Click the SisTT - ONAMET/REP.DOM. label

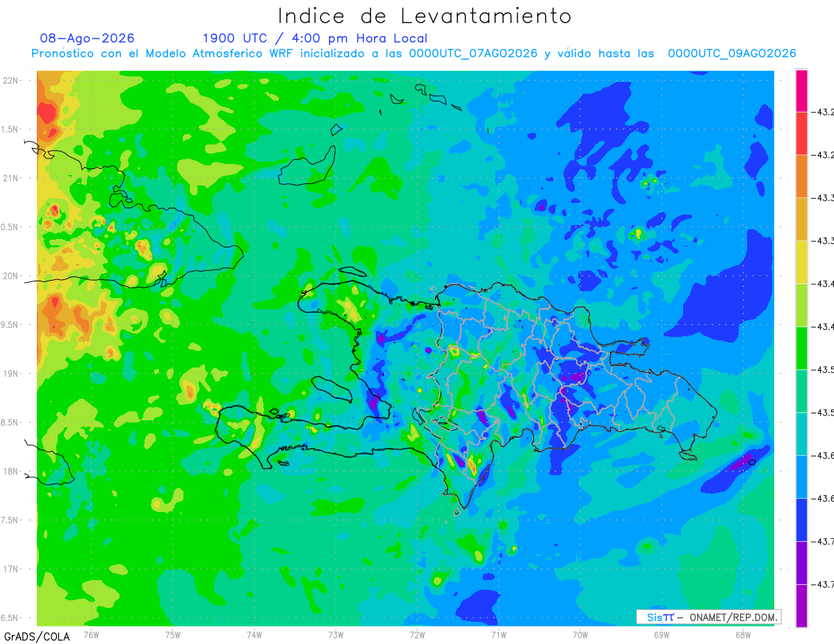coord(709,617)
